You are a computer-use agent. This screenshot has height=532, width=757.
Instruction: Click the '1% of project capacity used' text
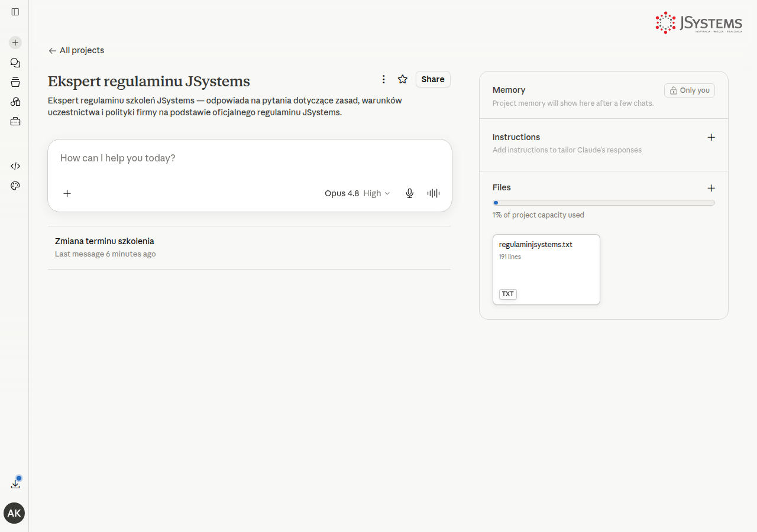click(x=538, y=215)
